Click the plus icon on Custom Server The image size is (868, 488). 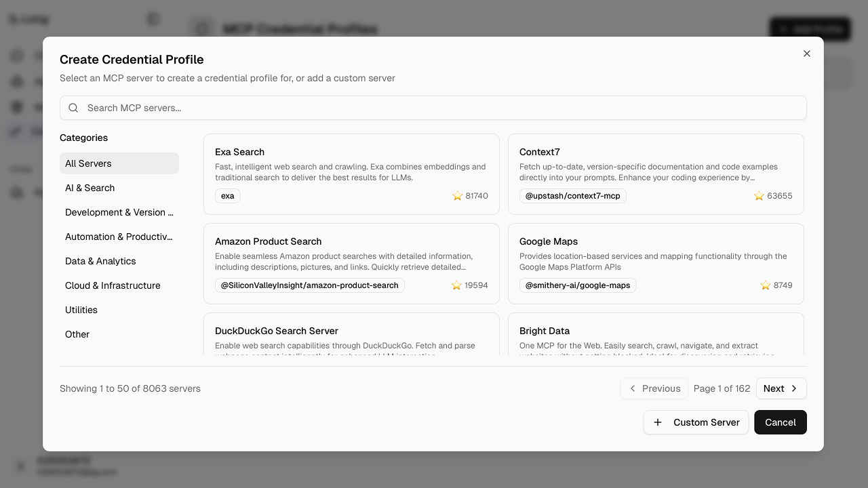pyautogui.click(x=658, y=422)
